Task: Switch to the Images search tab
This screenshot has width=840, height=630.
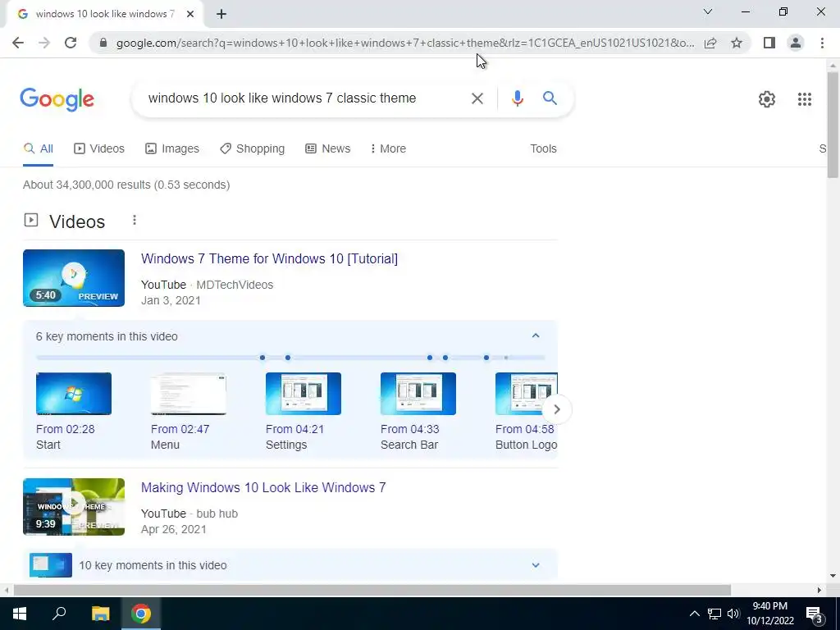Action: pyautogui.click(x=172, y=149)
